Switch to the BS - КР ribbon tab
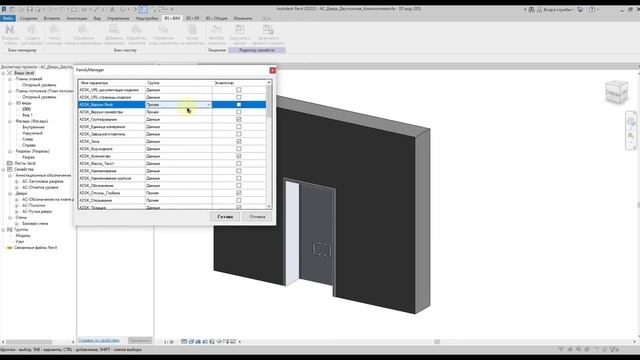The height and width of the screenshot is (360, 640). pyautogui.click(x=193, y=18)
